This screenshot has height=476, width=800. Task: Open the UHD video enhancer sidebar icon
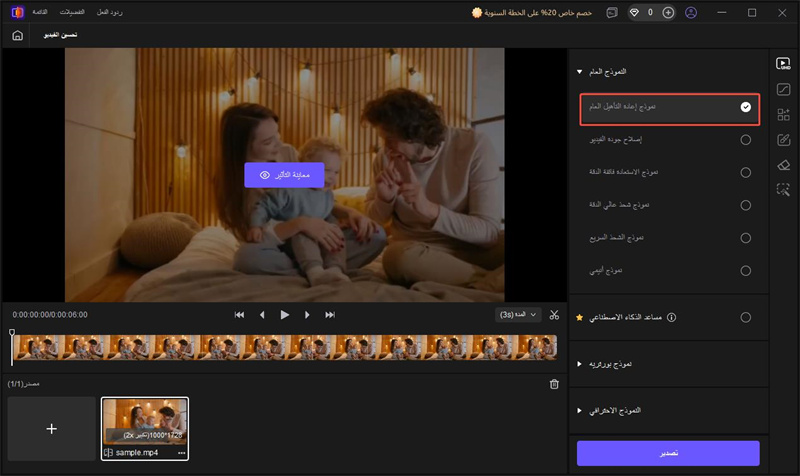783,63
